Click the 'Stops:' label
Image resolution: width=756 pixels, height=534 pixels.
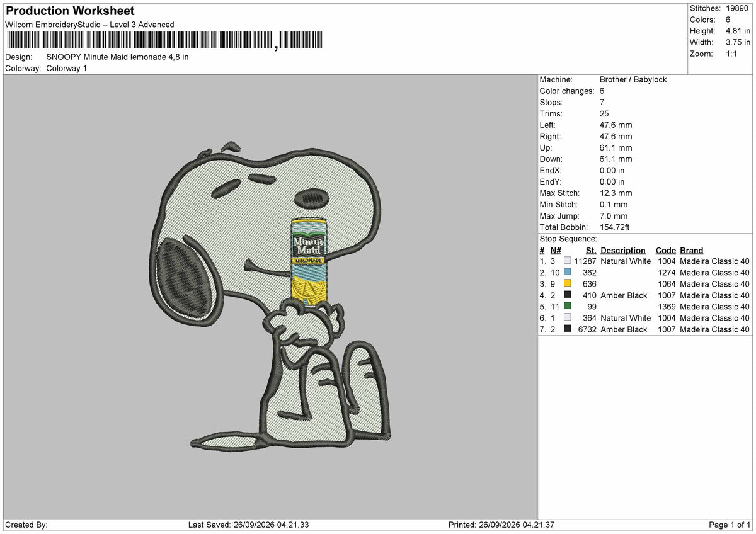[x=551, y=102]
